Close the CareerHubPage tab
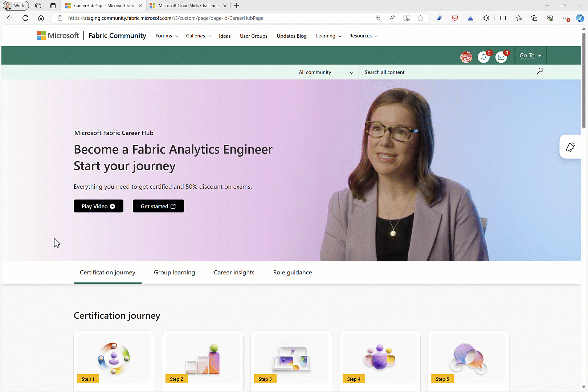 point(140,6)
